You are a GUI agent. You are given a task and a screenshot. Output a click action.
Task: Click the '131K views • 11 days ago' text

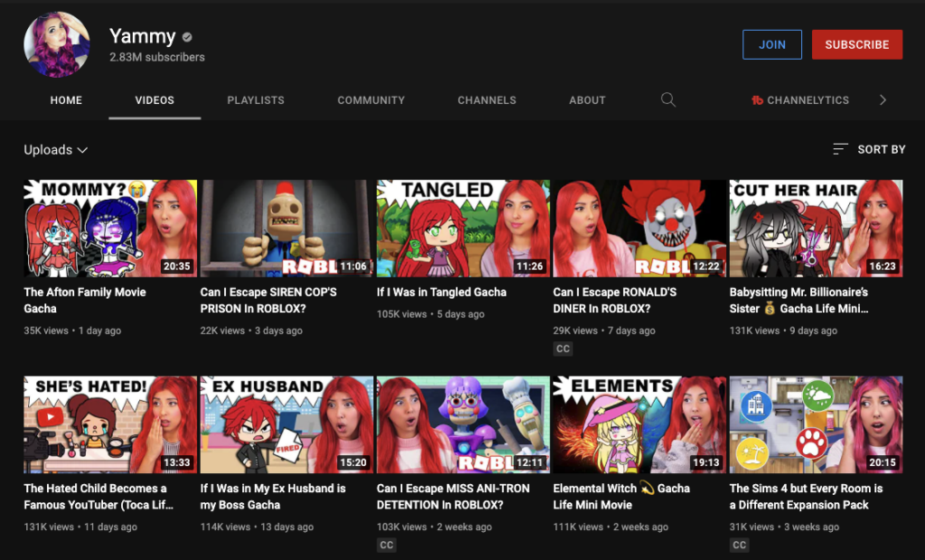(x=80, y=527)
